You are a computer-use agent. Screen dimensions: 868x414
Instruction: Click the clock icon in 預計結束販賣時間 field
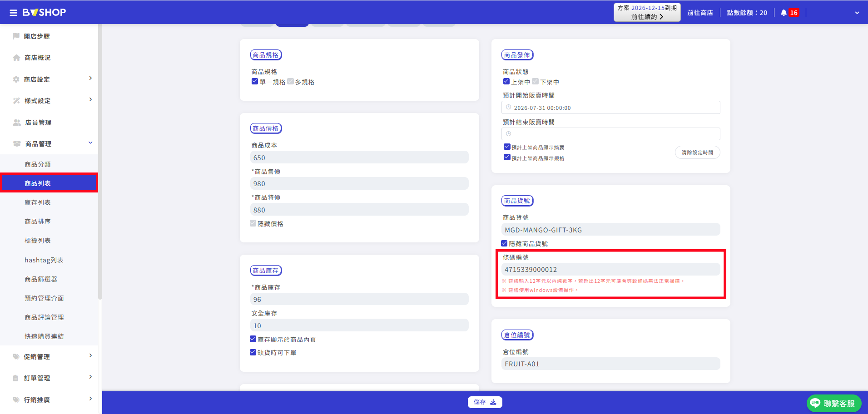coord(508,134)
